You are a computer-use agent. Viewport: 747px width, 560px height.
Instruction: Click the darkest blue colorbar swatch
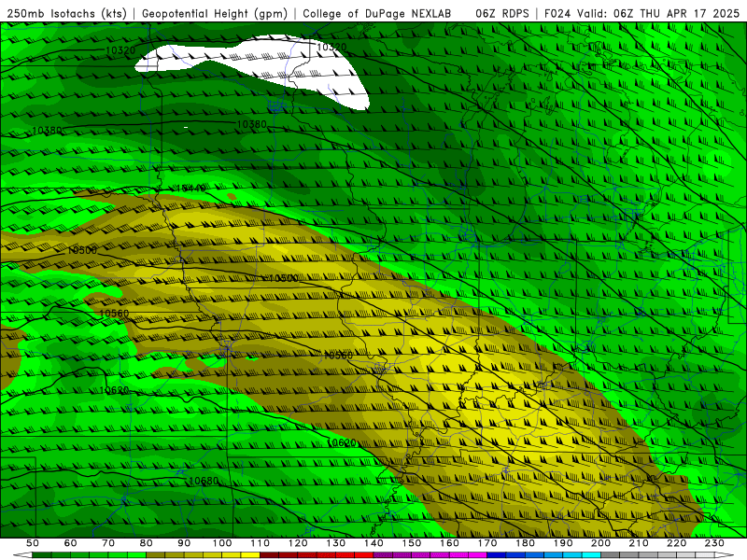pyautogui.click(x=497, y=555)
